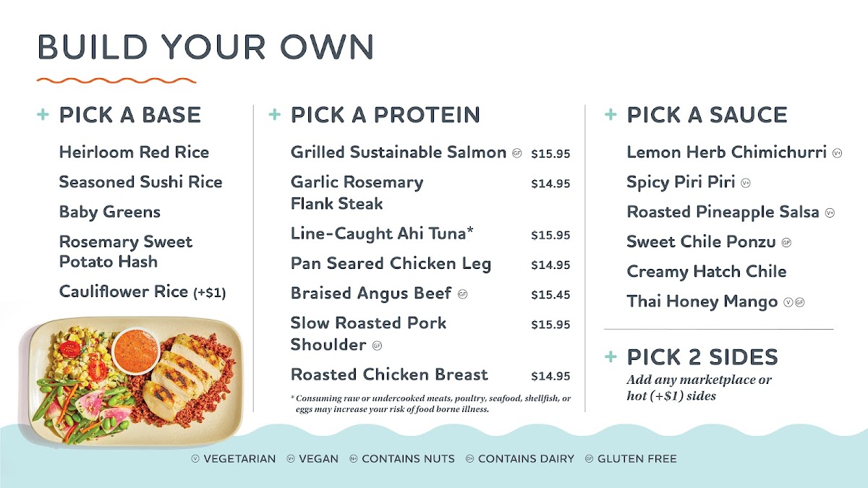The width and height of the screenshot is (868, 488).
Task: Choose Roasted Chicken Breast protein
Action: [x=389, y=374]
